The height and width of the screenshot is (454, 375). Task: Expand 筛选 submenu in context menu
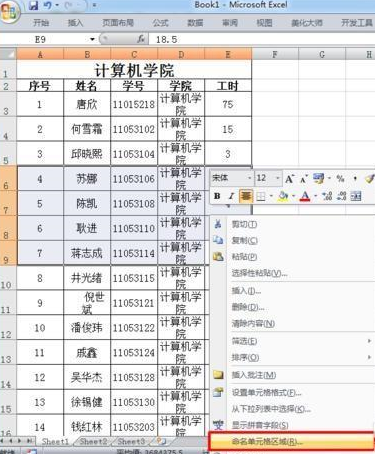tap(293, 341)
